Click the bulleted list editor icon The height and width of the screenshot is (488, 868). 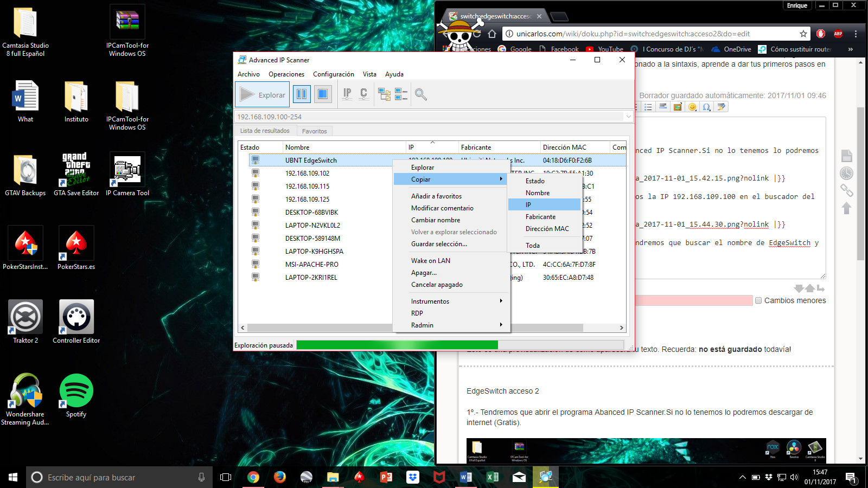(648, 107)
